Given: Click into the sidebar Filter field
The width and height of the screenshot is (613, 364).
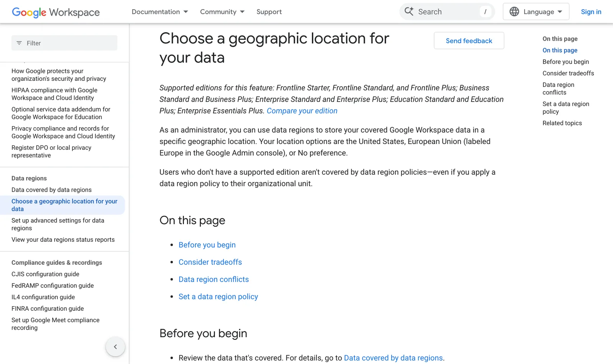Looking at the screenshot, I should 64,43.
